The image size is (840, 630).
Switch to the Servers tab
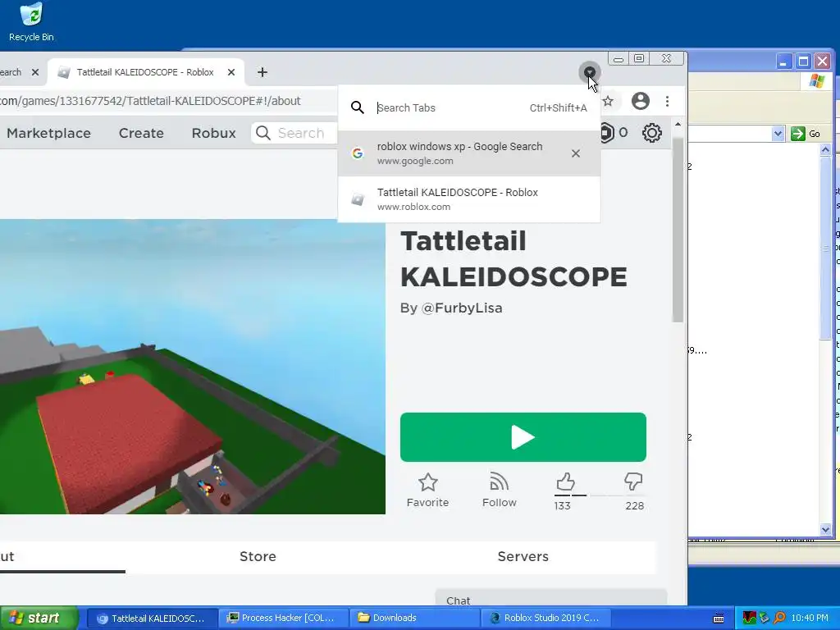point(523,557)
